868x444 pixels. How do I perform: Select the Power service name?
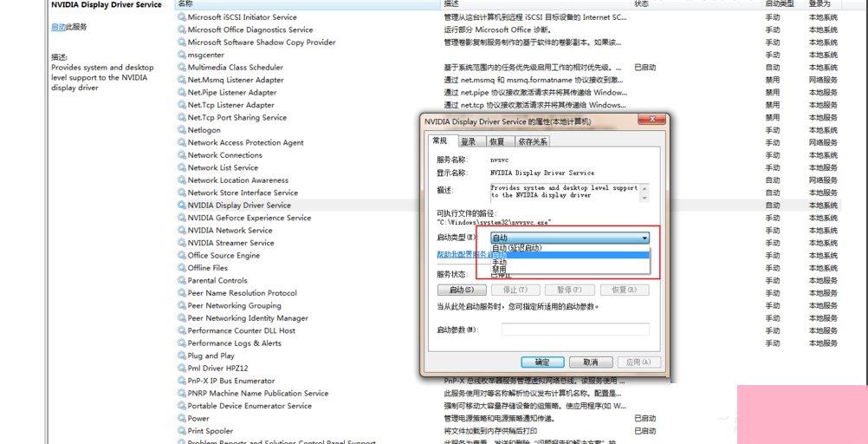click(198, 419)
